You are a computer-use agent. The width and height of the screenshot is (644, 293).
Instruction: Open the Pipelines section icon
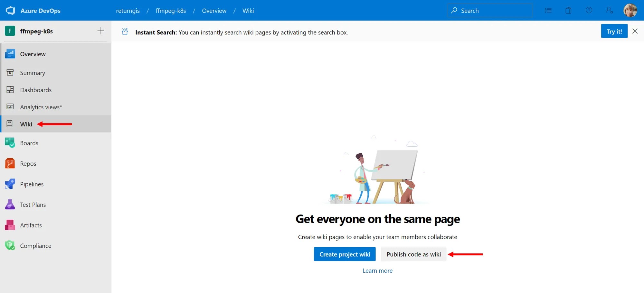[10, 184]
